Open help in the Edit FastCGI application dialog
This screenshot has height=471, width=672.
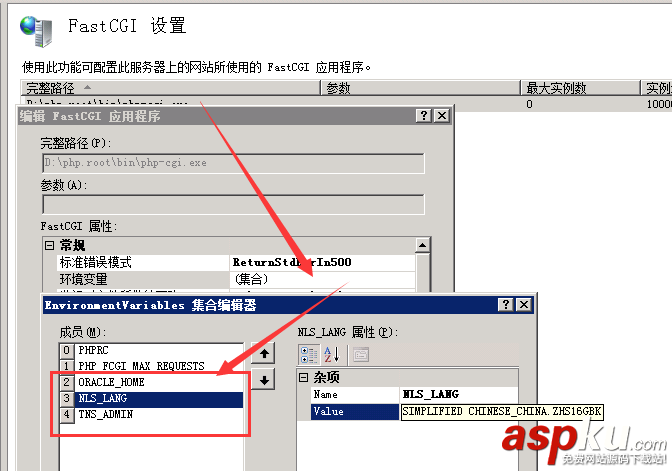point(424,115)
